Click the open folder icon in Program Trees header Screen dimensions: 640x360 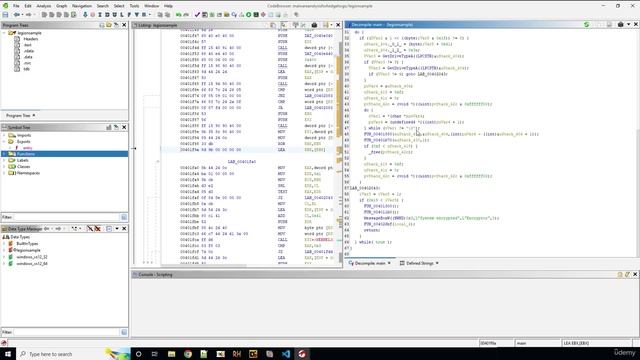coord(109,25)
